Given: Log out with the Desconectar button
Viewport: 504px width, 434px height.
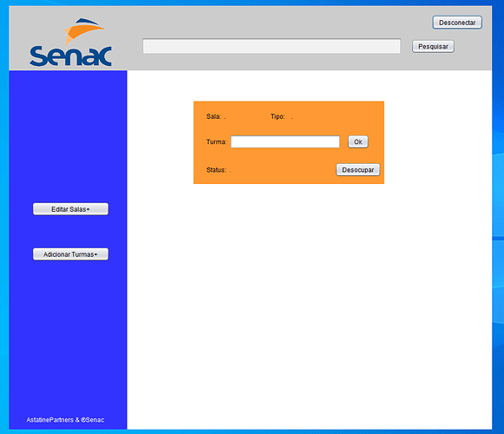Looking at the screenshot, I should click(x=457, y=23).
